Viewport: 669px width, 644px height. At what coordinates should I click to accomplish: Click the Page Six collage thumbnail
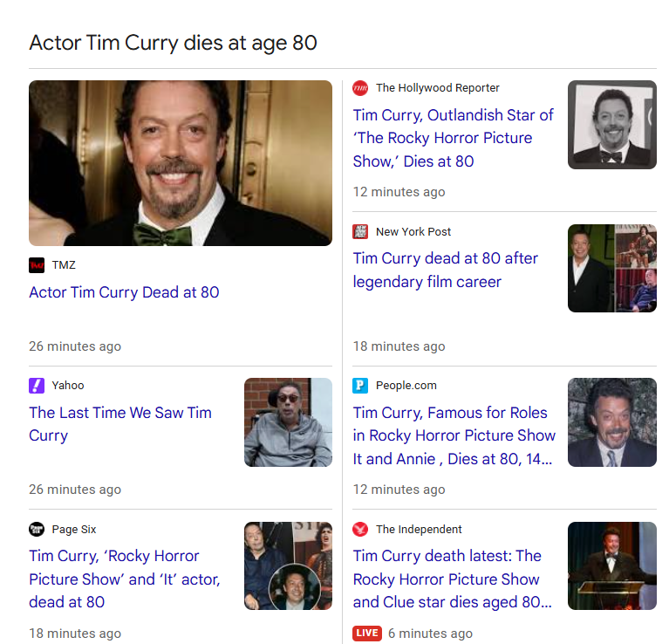[x=288, y=566]
